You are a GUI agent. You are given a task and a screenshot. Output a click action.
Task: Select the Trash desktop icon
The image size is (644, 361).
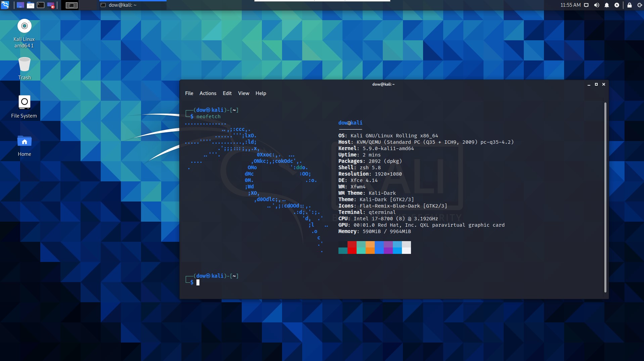[x=25, y=69]
